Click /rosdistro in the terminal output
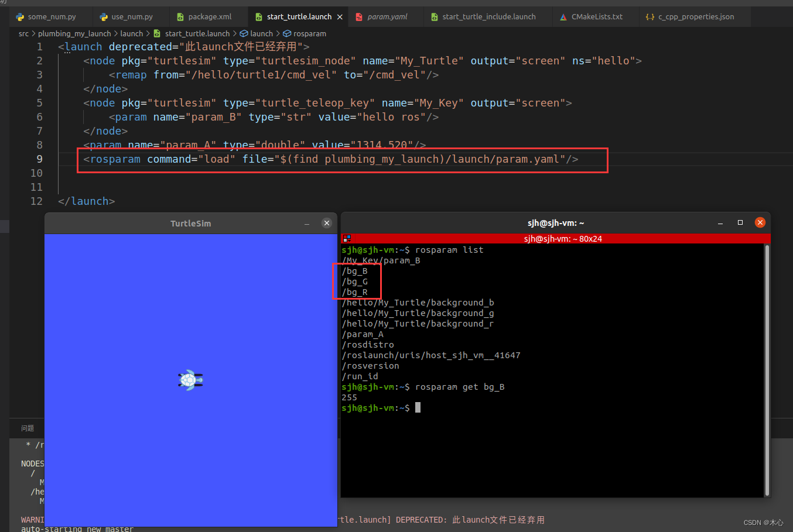 point(368,345)
